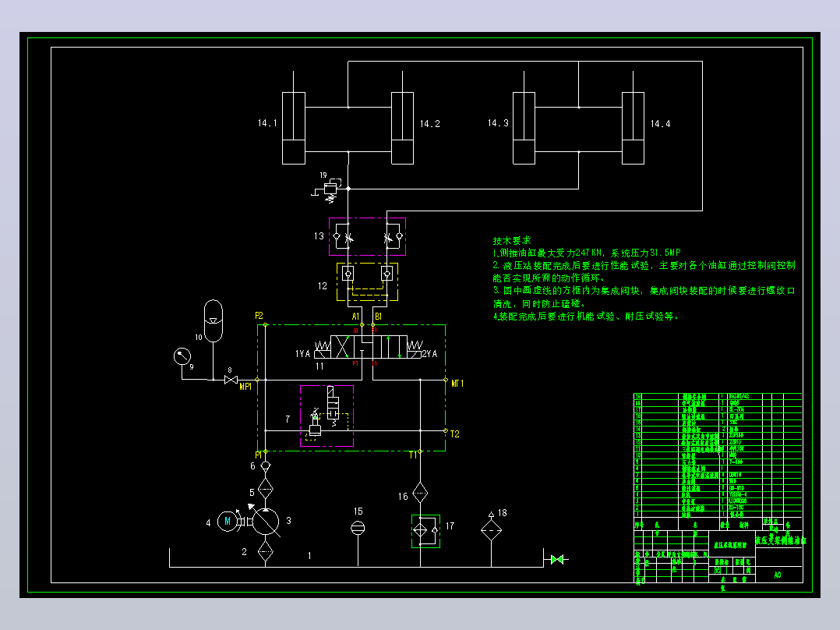The height and width of the screenshot is (630, 840).
Task: Click the magenta relief valve block 7
Action: pos(326,416)
